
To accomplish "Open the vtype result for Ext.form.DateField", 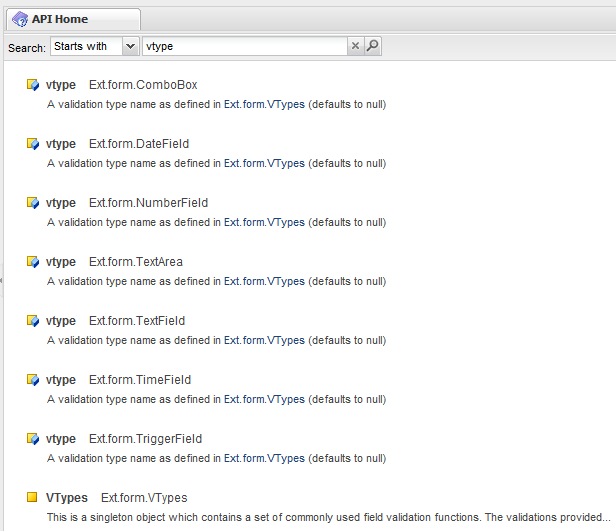I will (x=60, y=144).
